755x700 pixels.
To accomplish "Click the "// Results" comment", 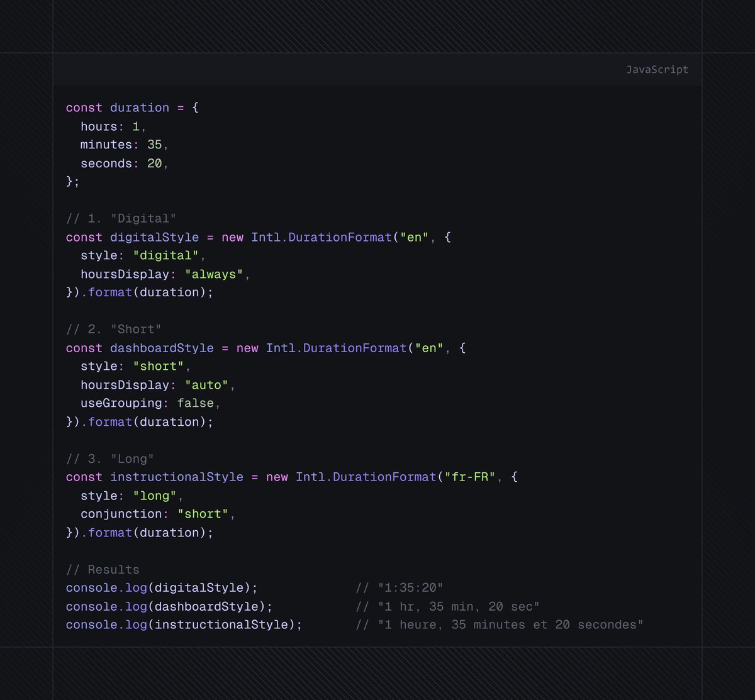I will (x=103, y=570).
